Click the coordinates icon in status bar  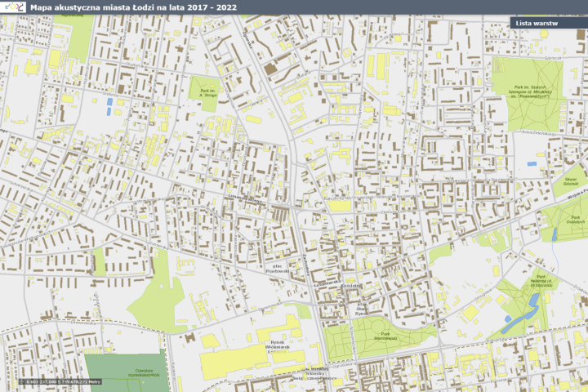pos(22,382)
